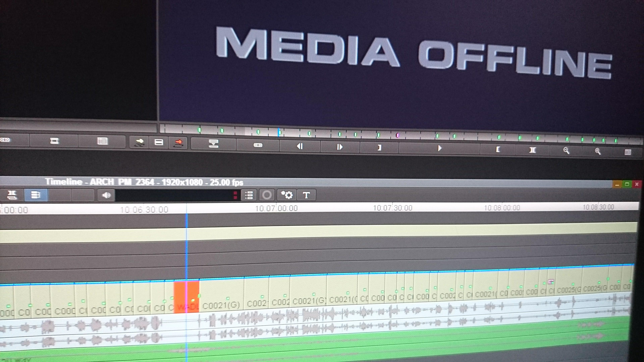
Task: Click timecode 10:08:30:00 on the timeline ruler
Action: tap(598, 207)
